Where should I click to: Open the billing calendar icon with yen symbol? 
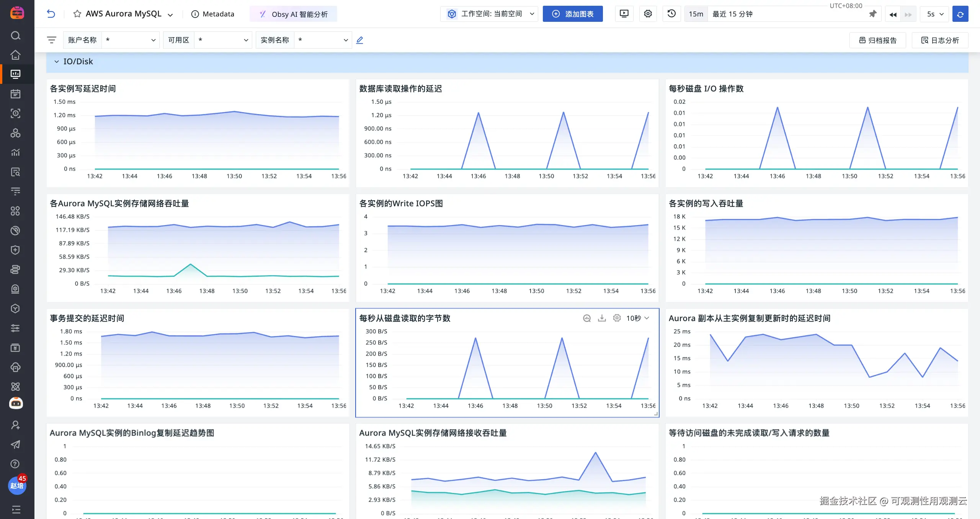point(15,348)
